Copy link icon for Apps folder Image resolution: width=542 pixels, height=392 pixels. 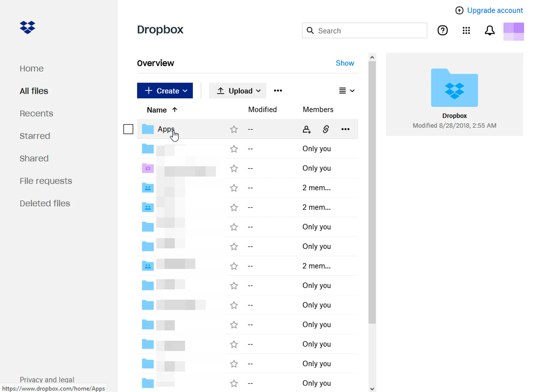[326, 129]
